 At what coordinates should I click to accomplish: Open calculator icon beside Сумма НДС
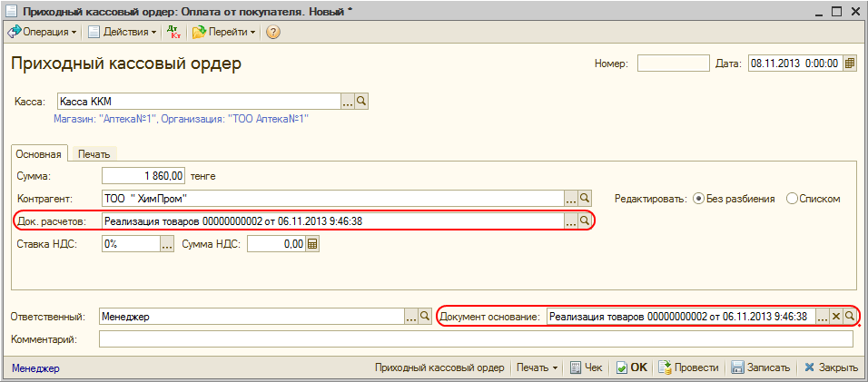point(313,243)
